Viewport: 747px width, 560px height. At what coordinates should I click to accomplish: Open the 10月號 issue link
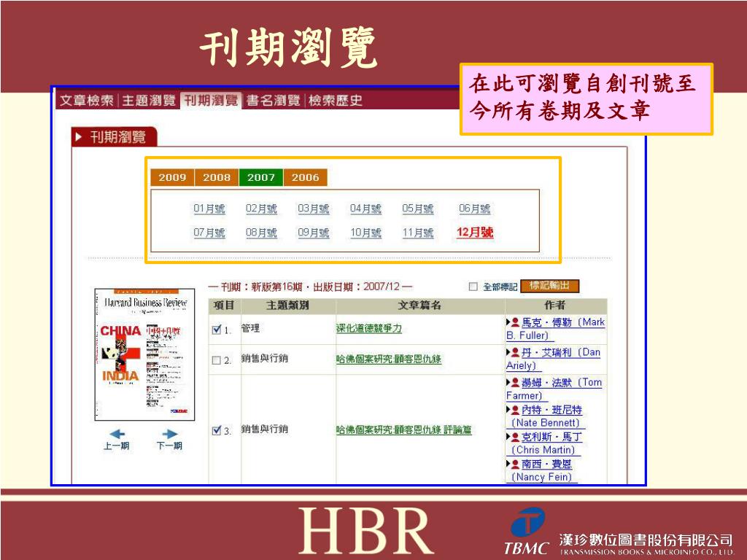[x=365, y=233]
